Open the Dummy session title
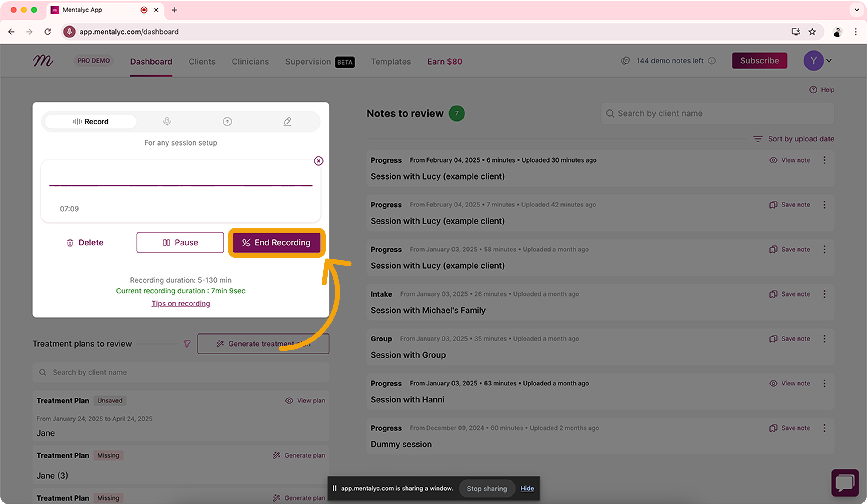 pos(401,444)
